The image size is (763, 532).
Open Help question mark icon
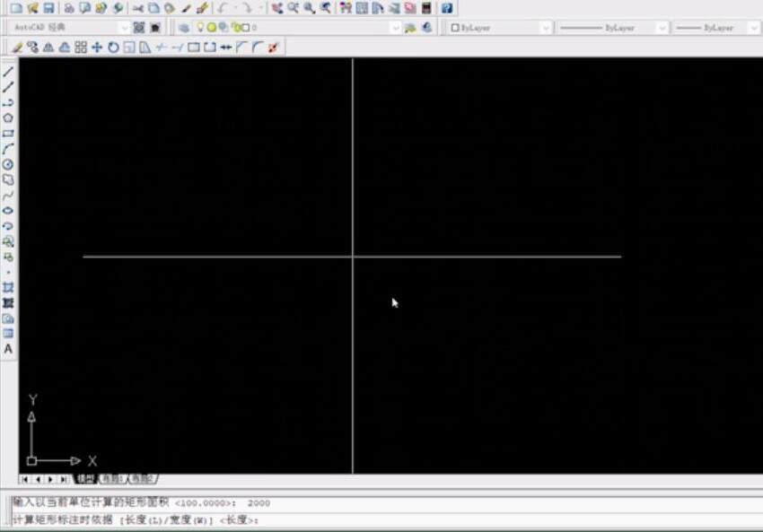tap(447, 8)
